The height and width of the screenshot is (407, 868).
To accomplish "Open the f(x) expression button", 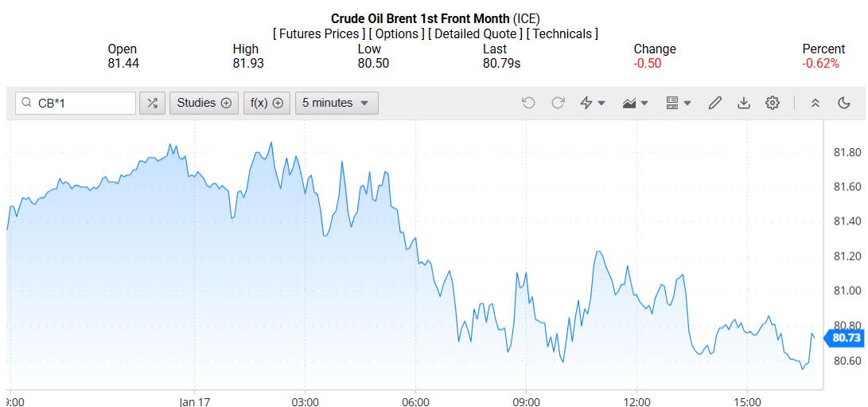I will tap(267, 103).
